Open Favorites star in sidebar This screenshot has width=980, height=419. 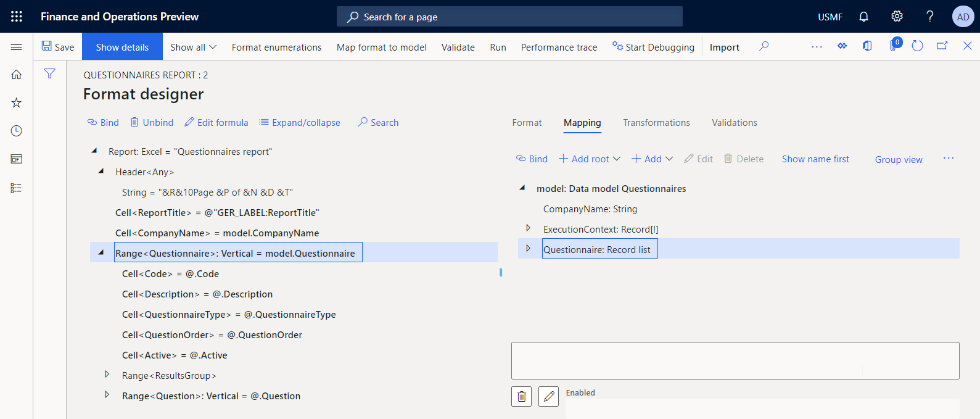pyautogui.click(x=17, y=102)
